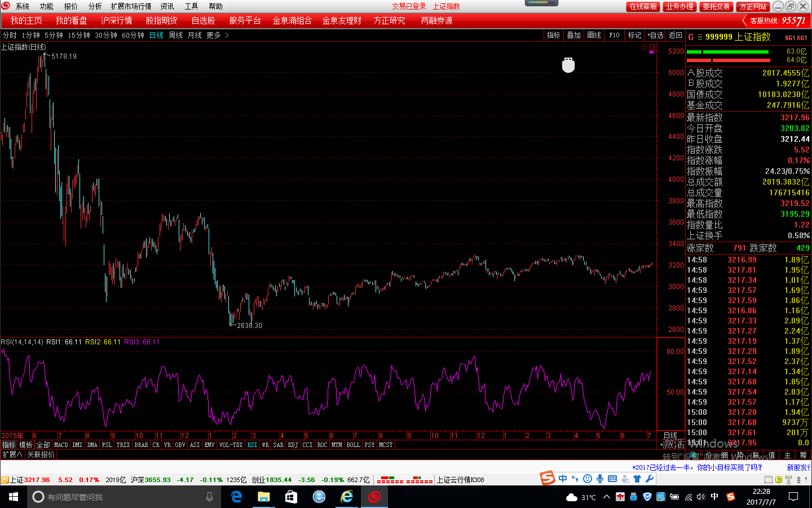Viewport: 812px width, 508px height.
Task: Open File Explorer from the taskbar
Action: [263, 497]
